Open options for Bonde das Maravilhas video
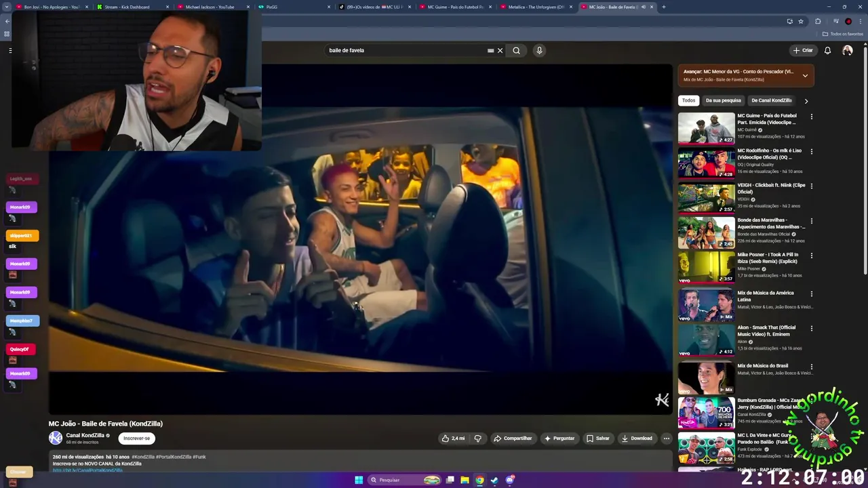The image size is (868, 488). 811,221
